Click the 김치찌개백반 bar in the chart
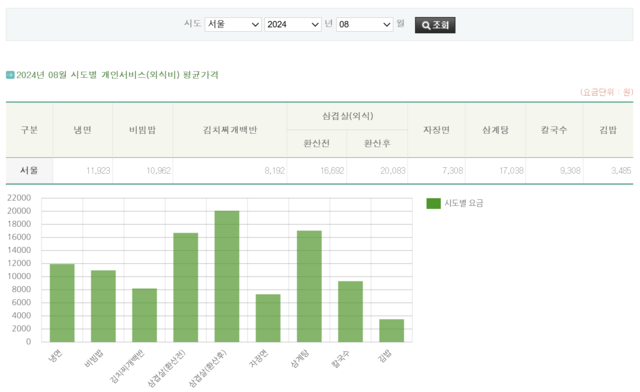 pyautogui.click(x=144, y=315)
